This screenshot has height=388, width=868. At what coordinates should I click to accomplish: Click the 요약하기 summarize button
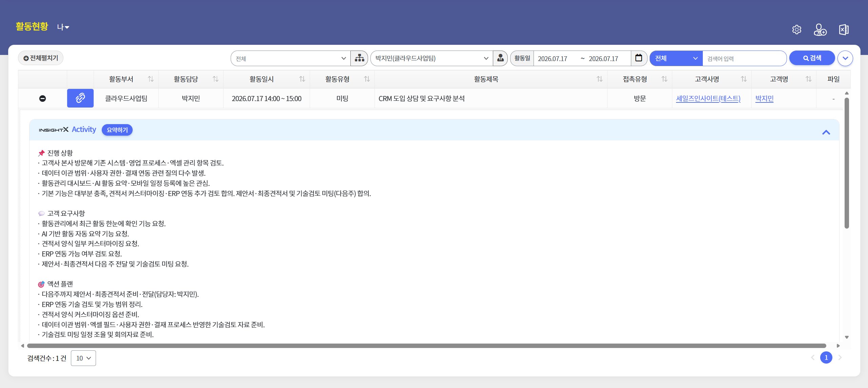(x=117, y=130)
